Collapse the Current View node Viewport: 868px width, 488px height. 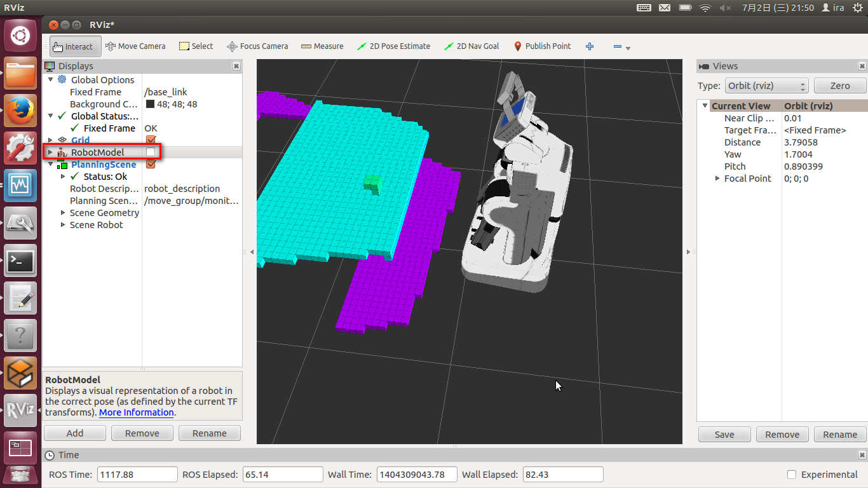point(705,106)
